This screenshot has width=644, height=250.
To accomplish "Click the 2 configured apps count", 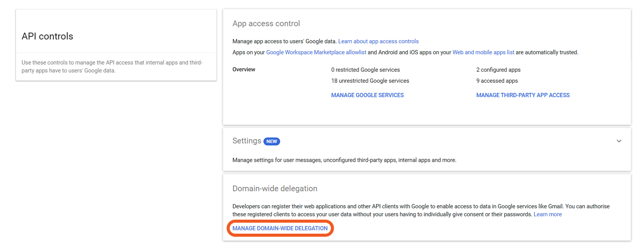I will [x=498, y=70].
